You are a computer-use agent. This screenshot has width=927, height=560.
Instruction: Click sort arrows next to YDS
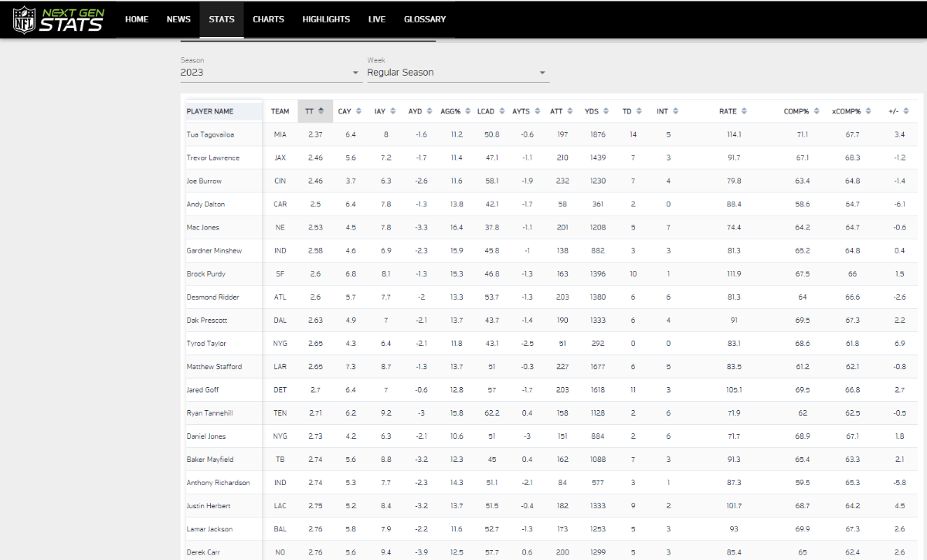606,111
